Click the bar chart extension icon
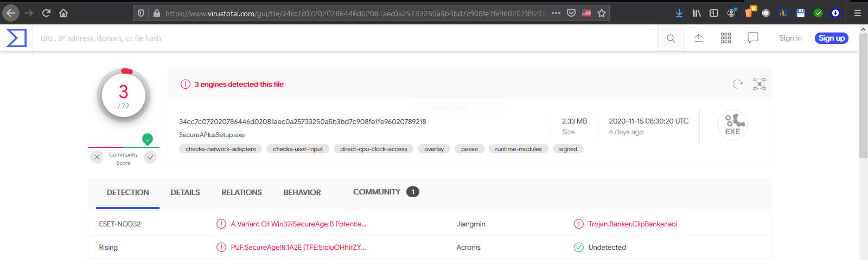This screenshot has width=868, height=260. coord(783,13)
